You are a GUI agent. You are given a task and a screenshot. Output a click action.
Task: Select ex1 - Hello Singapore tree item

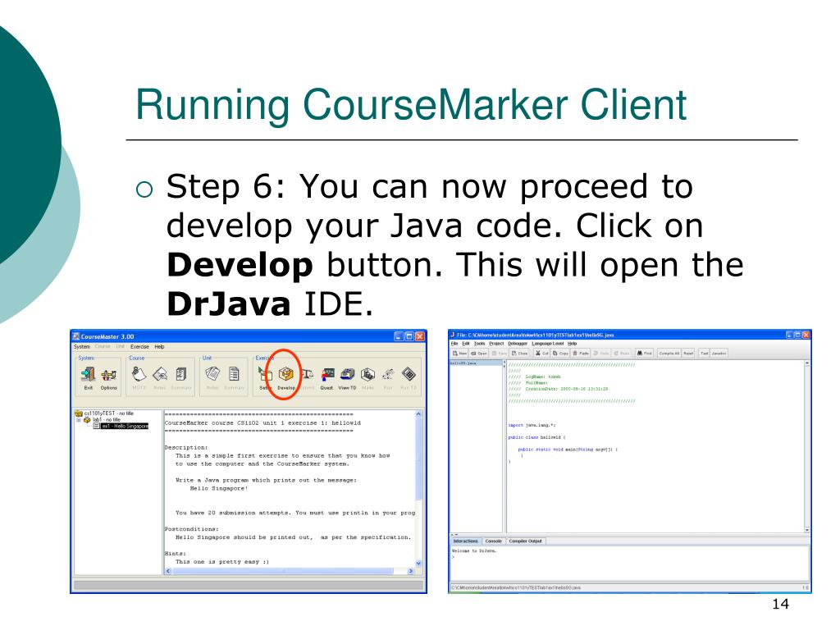[121, 426]
